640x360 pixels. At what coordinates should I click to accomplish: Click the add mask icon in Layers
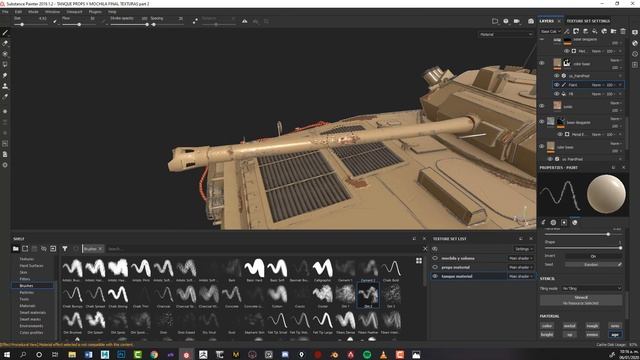point(576,31)
